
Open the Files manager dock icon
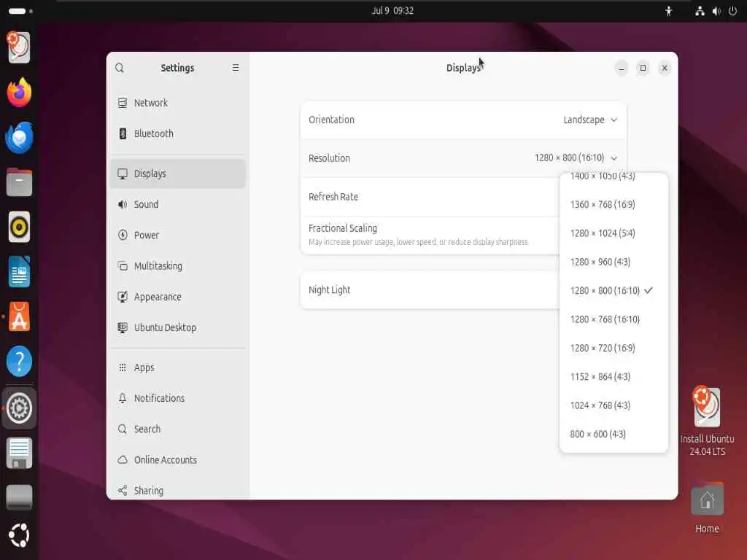[19, 182]
